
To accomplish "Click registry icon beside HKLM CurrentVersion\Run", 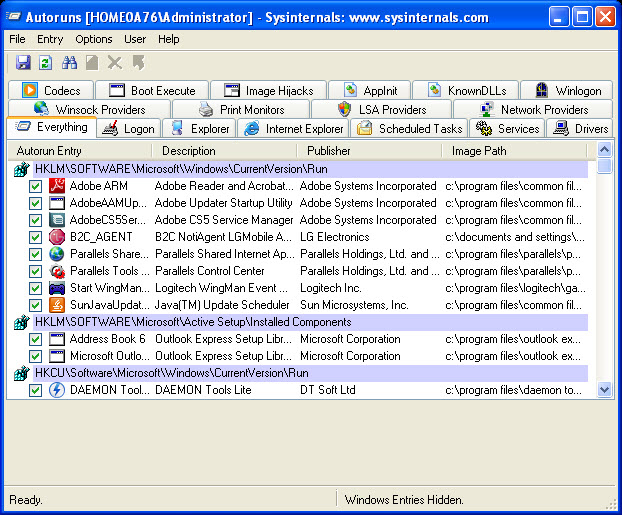I will pos(22,169).
